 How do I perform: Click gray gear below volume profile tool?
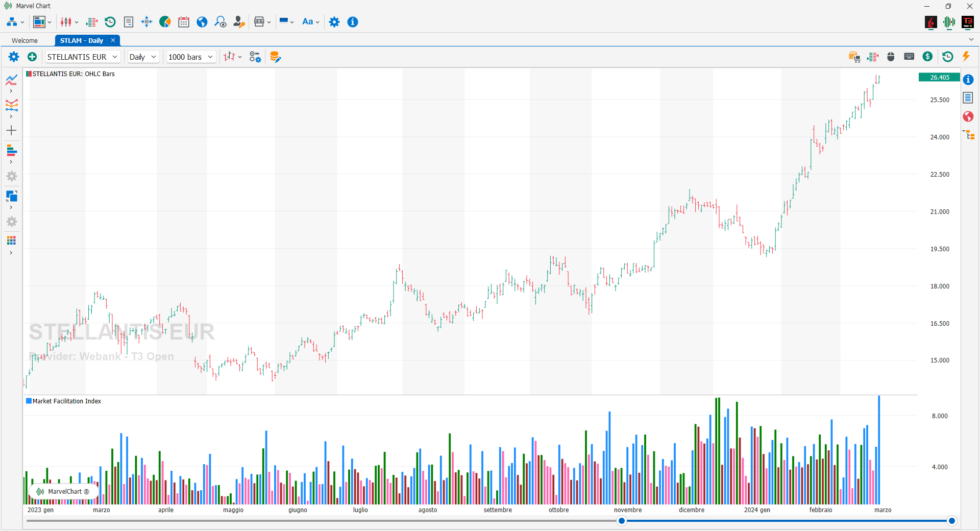[12, 176]
